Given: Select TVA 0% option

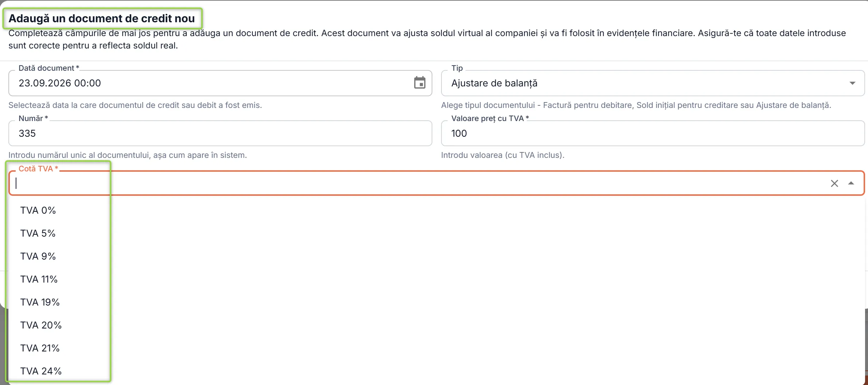Looking at the screenshot, I should coord(437,210).
